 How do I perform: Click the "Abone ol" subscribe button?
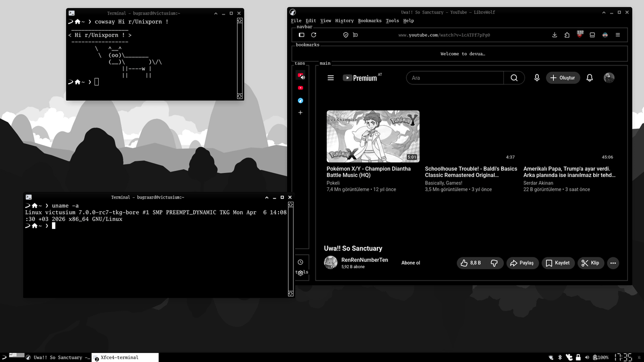pyautogui.click(x=411, y=263)
